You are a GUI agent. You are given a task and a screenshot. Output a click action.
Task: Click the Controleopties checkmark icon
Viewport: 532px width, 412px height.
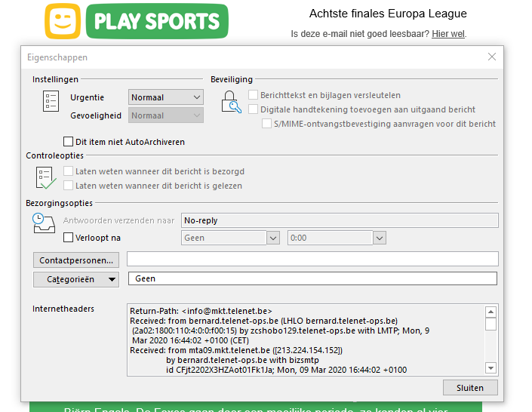point(46,178)
